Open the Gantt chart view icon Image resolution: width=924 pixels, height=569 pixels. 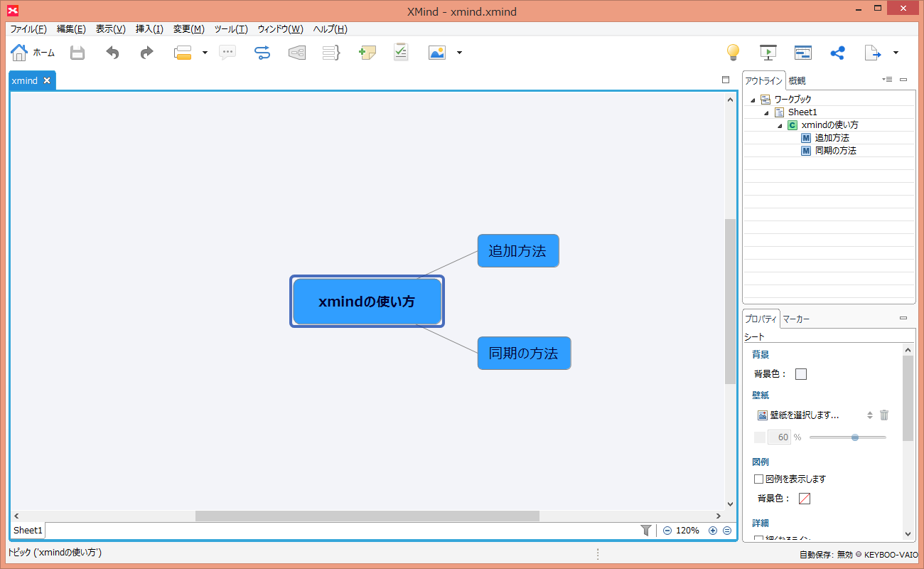click(x=802, y=53)
